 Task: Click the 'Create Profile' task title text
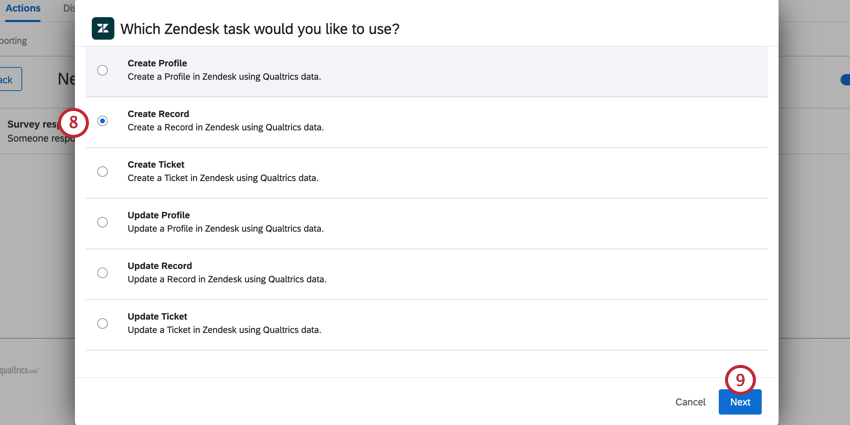[x=157, y=63]
